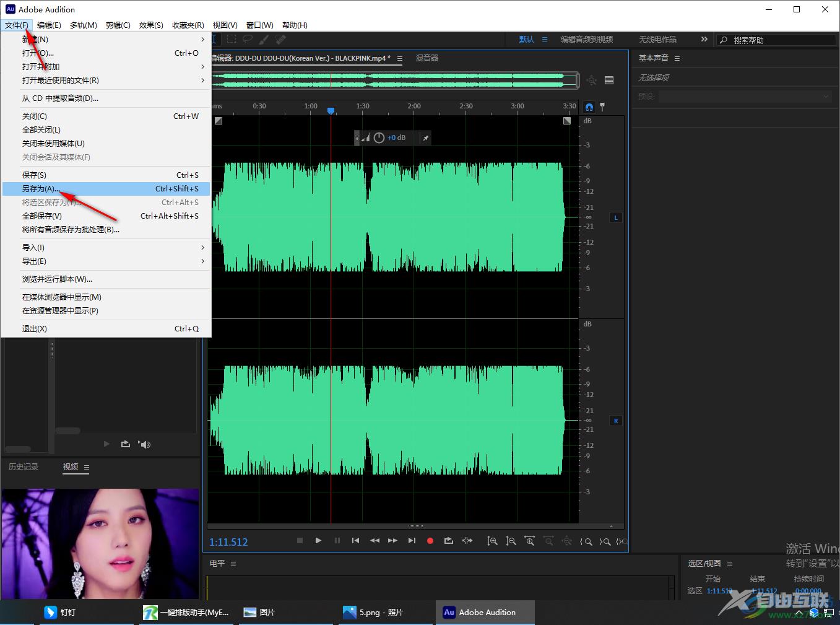
Task: Zoom in at in point
Action: coord(586,541)
